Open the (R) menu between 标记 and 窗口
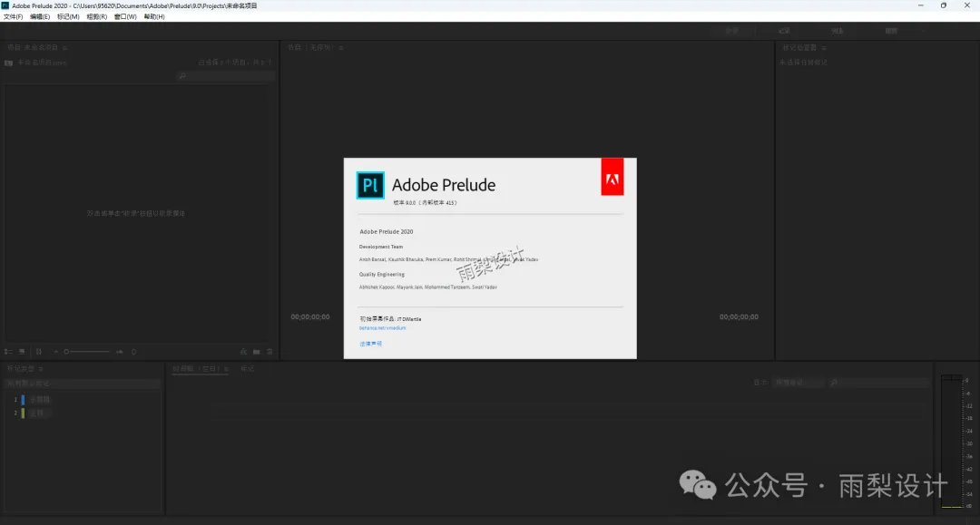 (x=97, y=17)
